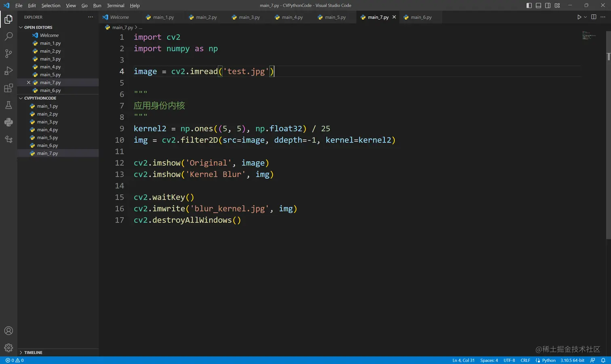
Task: Click the Ln 4, Col 31 indicator
Action: [x=463, y=360]
